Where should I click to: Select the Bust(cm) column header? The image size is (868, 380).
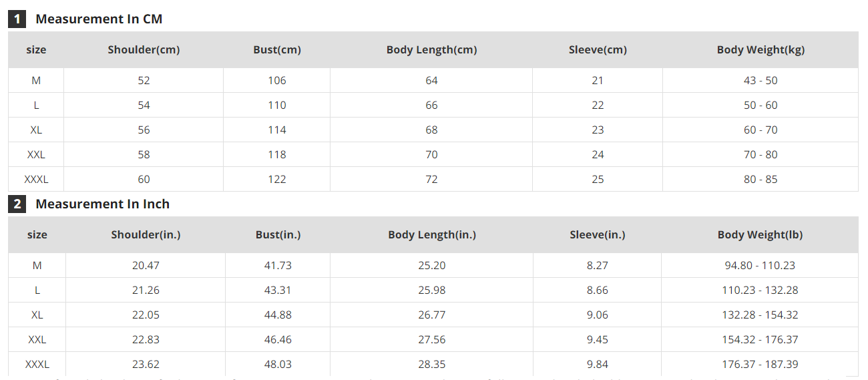pos(277,49)
